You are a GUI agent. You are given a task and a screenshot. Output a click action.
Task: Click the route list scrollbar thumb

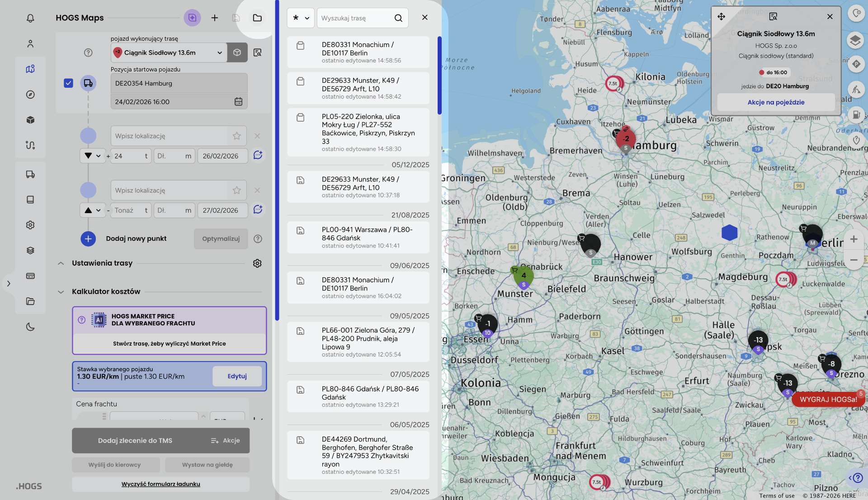coord(439,75)
